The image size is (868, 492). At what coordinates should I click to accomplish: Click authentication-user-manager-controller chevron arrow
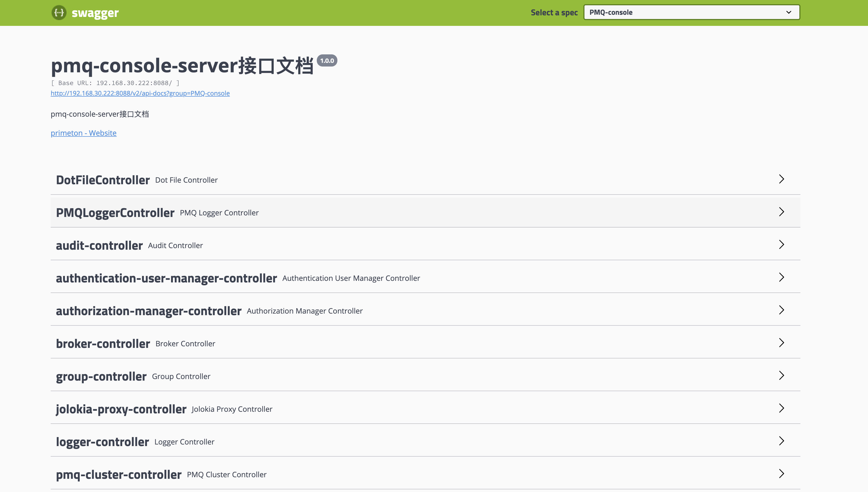781,277
